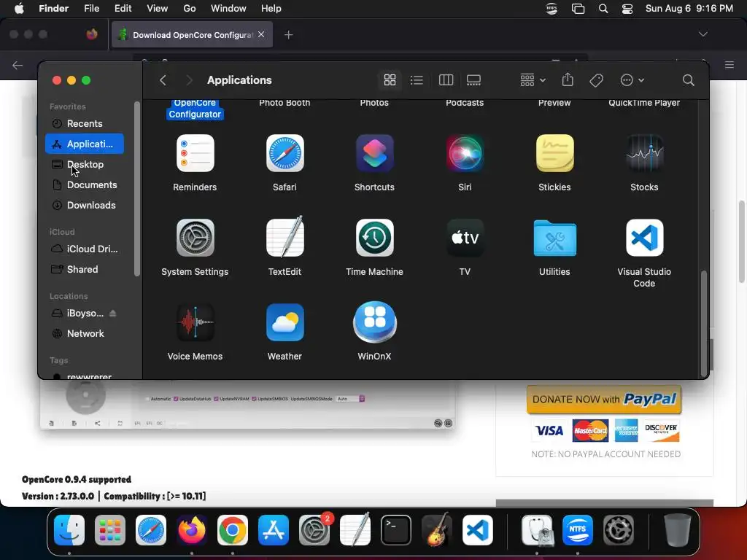Screen dimensions: 747x560
Task: Open the Reminders app icon
Action: click(x=195, y=153)
